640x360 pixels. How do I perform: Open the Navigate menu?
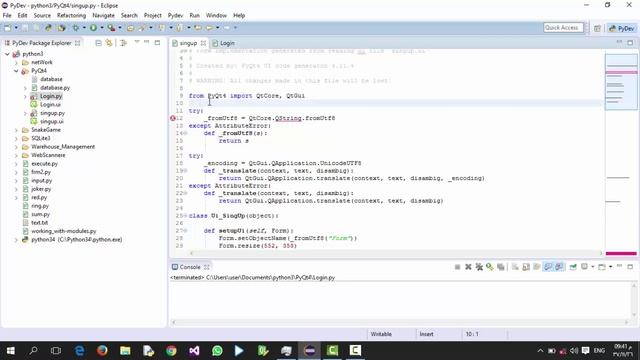click(x=103, y=15)
